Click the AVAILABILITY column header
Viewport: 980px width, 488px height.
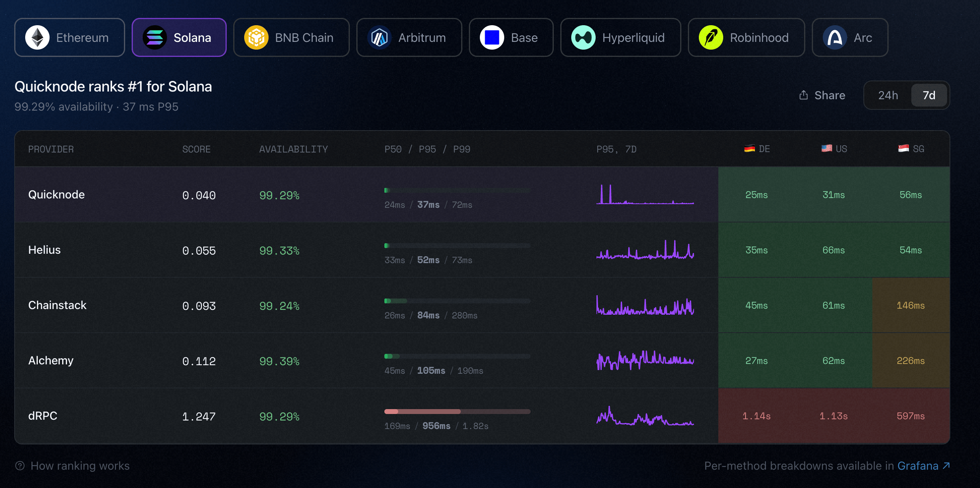pos(293,149)
